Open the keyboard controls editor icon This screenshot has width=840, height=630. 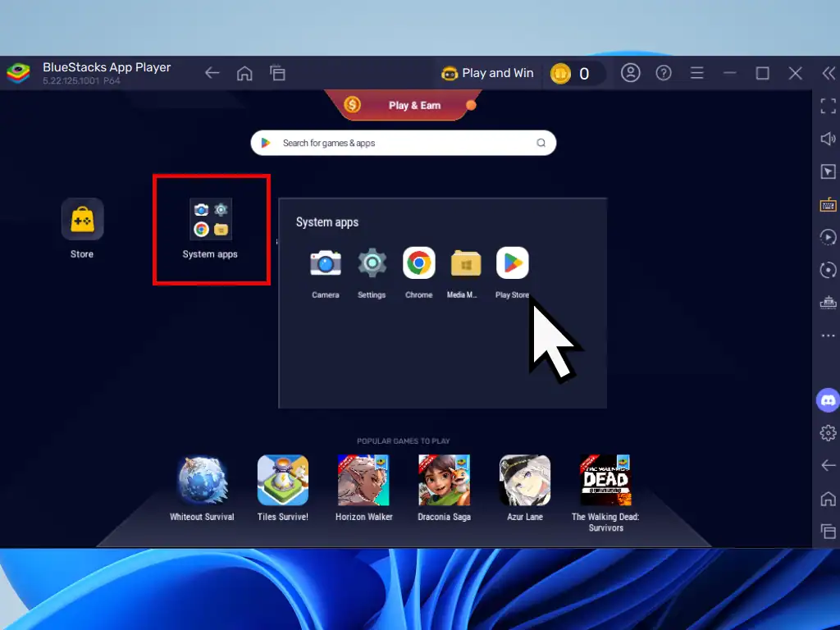(828, 204)
